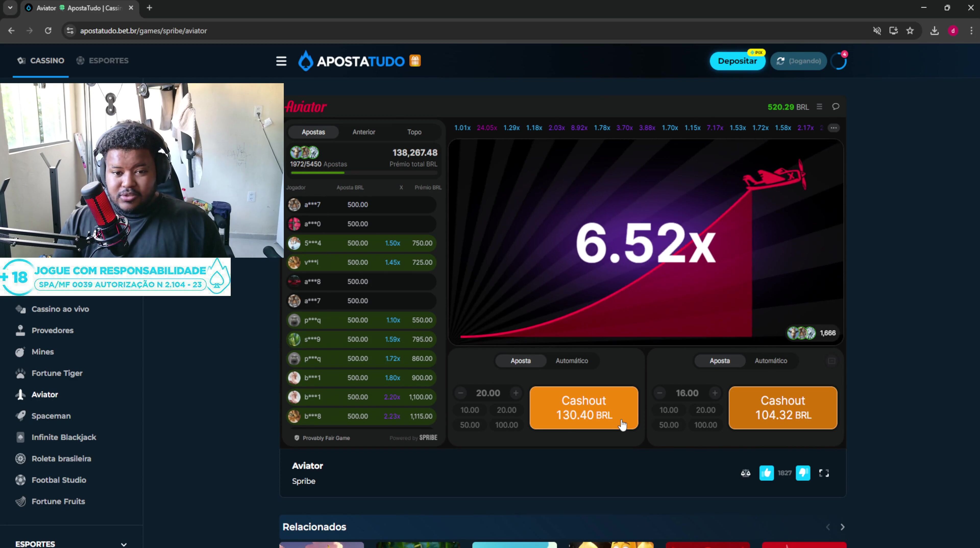Image resolution: width=980 pixels, height=548 pixels.
Task: Open Chrome three-dot menu
Action: tap(971, 31)
